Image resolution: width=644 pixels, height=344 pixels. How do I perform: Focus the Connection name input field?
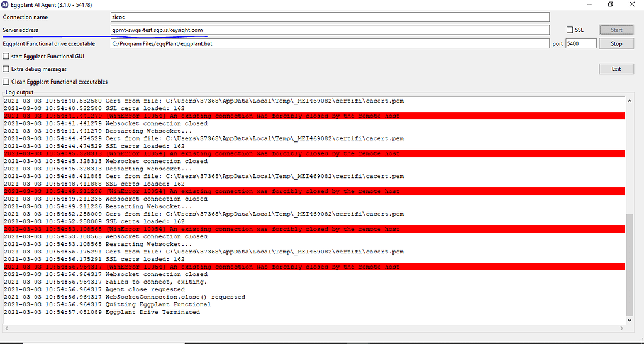pyautogui.click(x=329, y=17)
